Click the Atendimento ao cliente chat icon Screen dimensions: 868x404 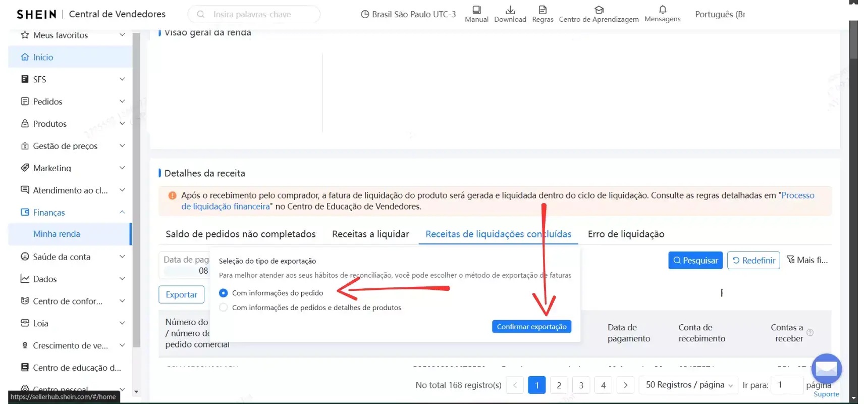pos(25,190)
